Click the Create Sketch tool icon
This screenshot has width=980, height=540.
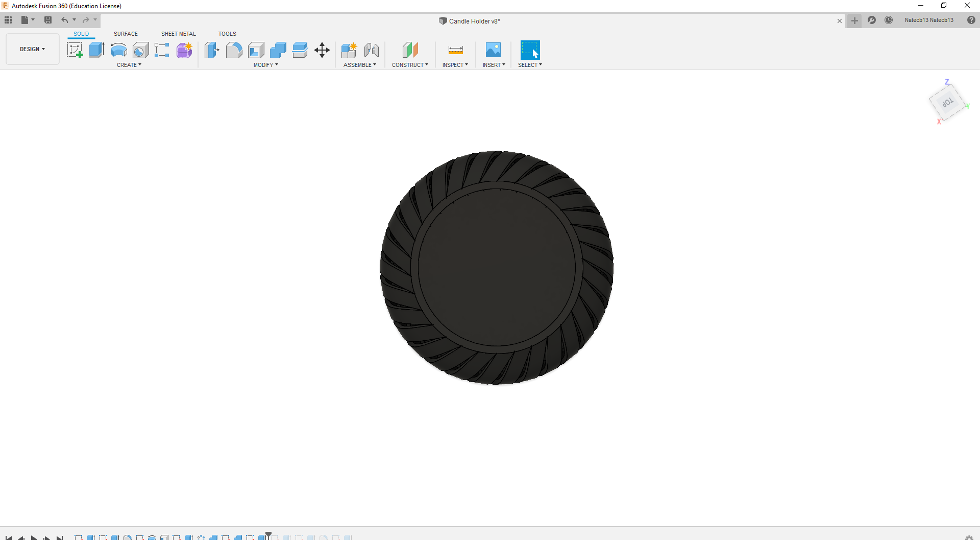[75, 50]
